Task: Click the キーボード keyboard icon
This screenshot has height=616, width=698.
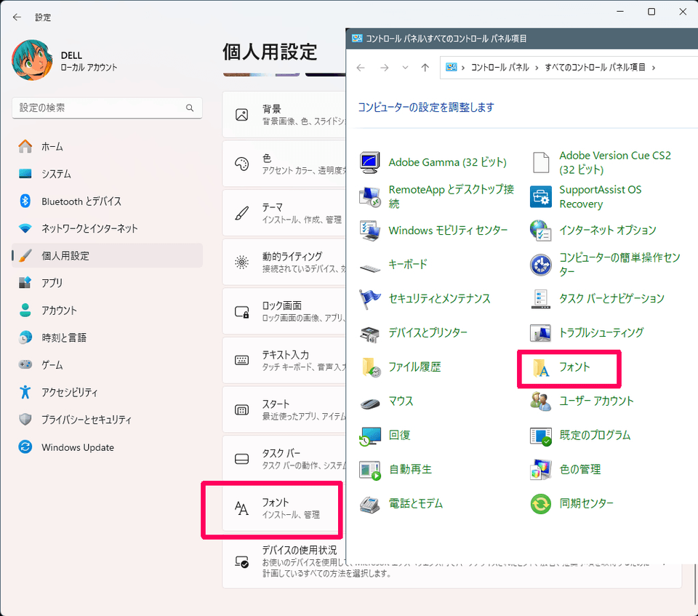Action: click(369, 266)
